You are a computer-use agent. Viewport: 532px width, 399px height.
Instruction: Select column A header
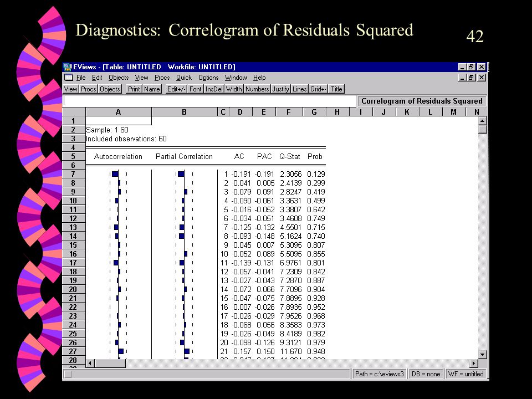pyautogui.click(x=119, y=112)
